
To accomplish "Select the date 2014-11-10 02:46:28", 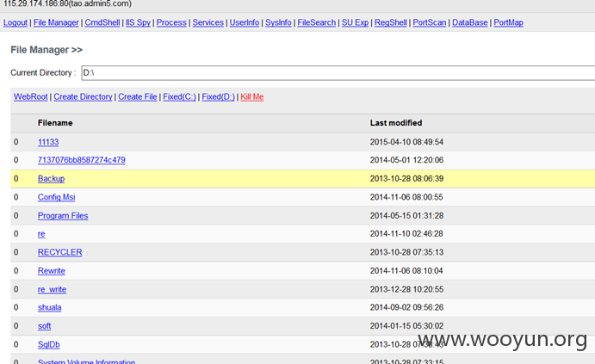I will point(406,234).
